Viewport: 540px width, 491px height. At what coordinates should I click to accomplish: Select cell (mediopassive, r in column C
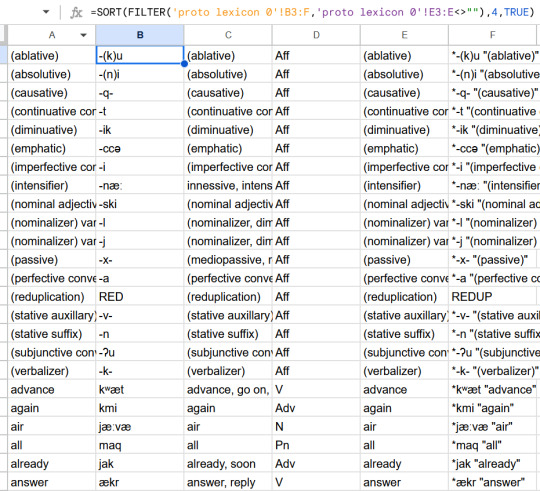point(228,260)
